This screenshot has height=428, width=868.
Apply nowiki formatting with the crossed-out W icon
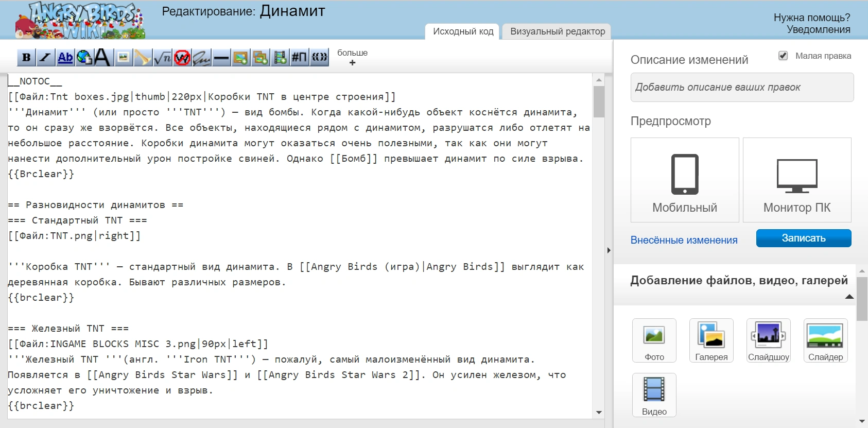point(182,57)
